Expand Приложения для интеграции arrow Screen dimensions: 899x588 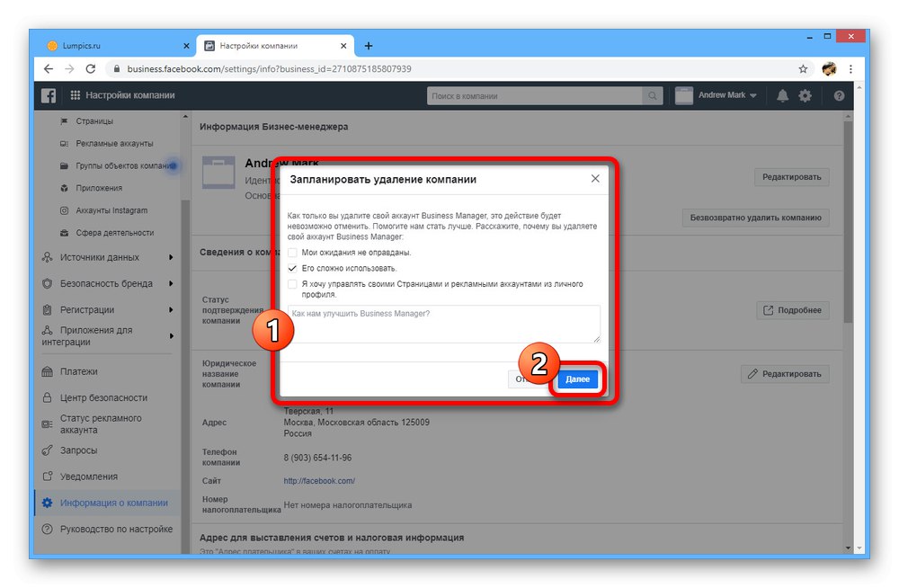[171, 336]
